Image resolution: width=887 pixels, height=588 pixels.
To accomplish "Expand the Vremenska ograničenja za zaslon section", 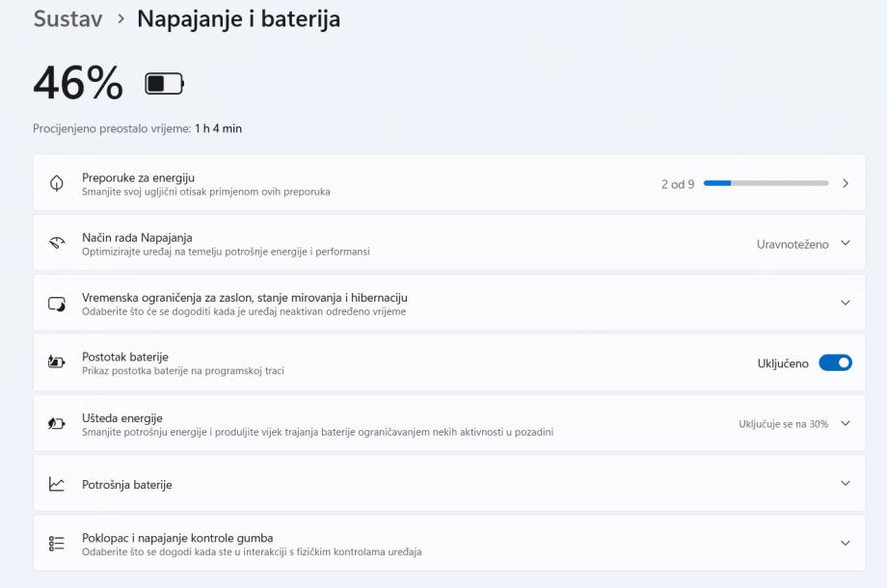I will click(846, 303).
